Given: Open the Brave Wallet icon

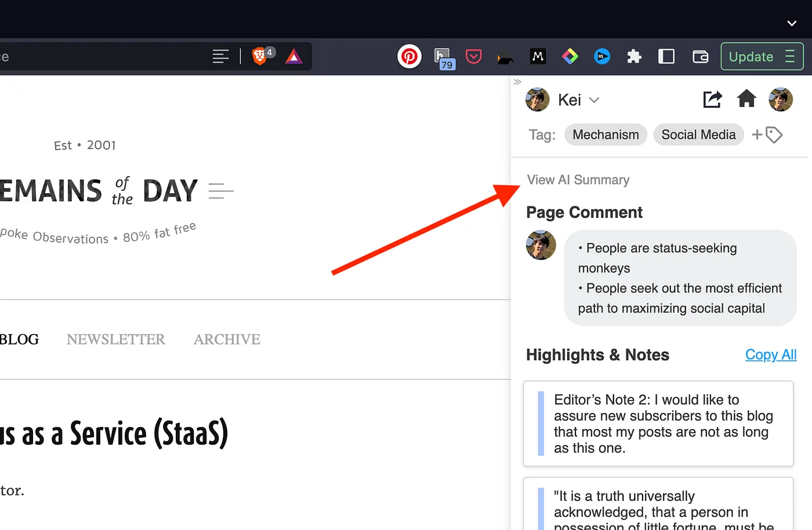Looking at the screenshot, I should coord(701,56).
